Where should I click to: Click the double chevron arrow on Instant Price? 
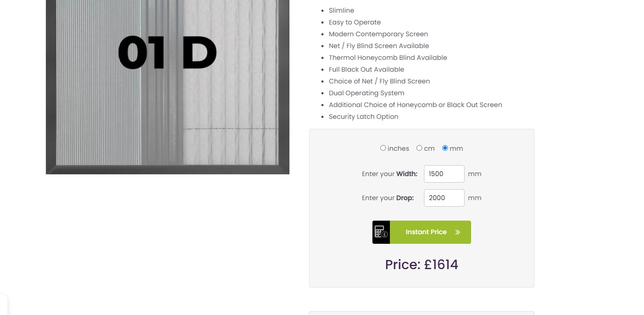point(458,232)
